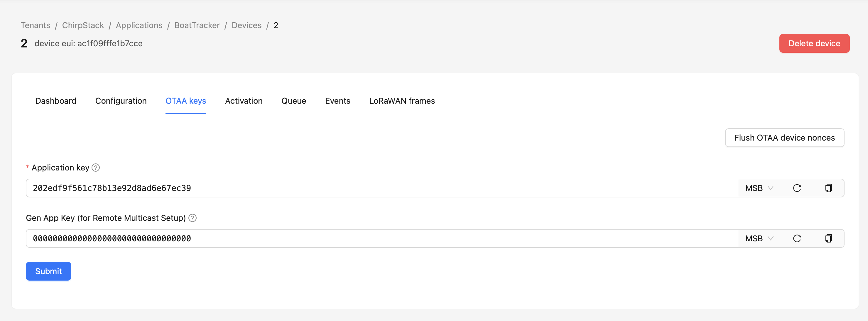This screenshot has width=868, height=321.
Task: Regenerate the Gen App Key
Action: (797, 239)
